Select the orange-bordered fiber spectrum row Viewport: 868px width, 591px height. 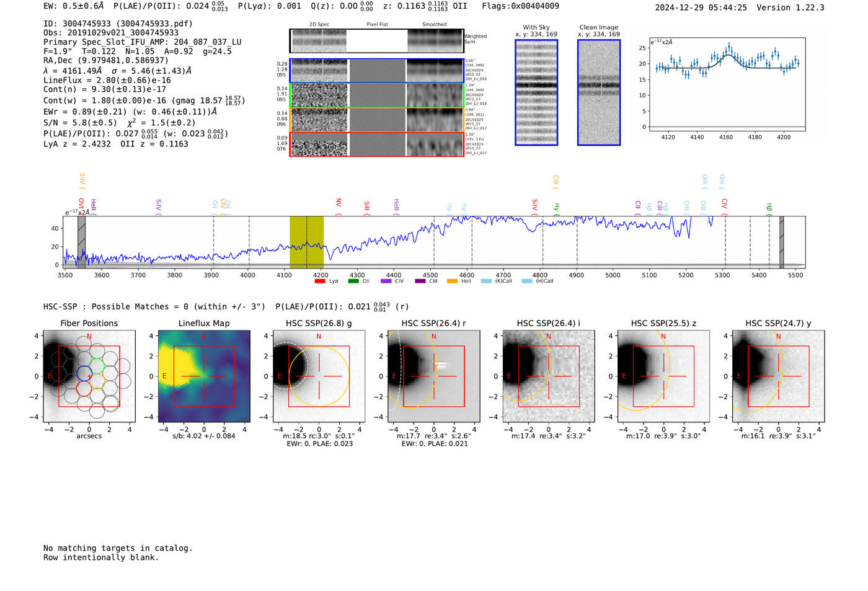pos(376,120)
